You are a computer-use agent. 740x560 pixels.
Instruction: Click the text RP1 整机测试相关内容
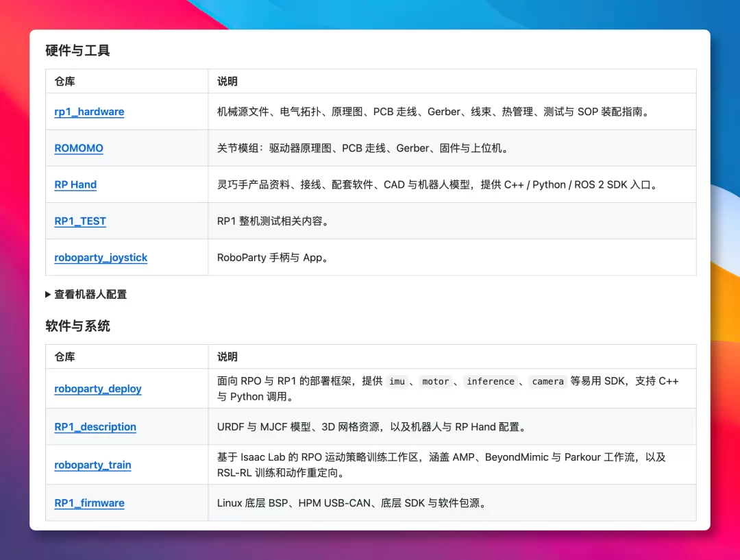tap(273, 221)
